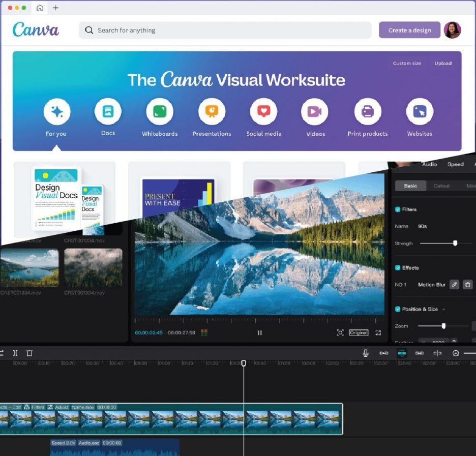
Task: Switch to the Speed tab
Action: [x=456, y=164]
